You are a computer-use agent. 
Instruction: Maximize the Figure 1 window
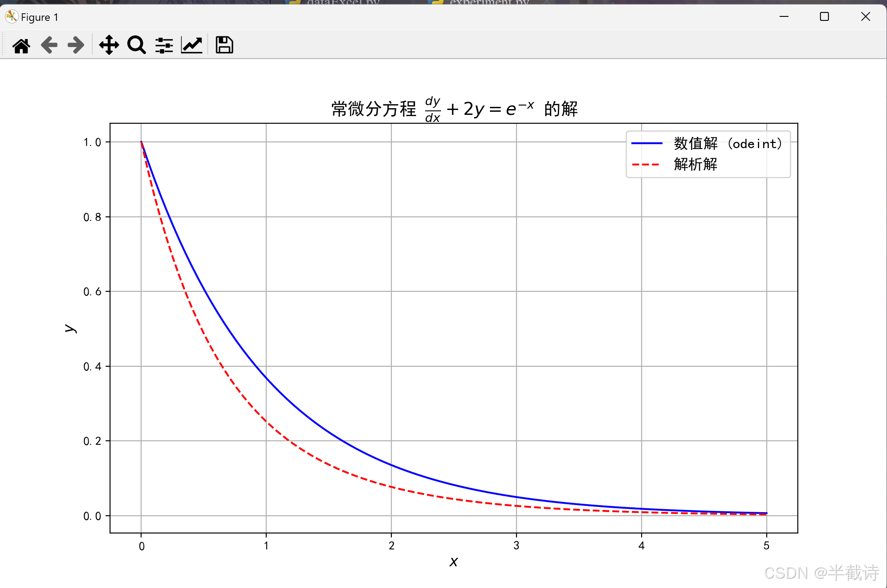(824, 17)
